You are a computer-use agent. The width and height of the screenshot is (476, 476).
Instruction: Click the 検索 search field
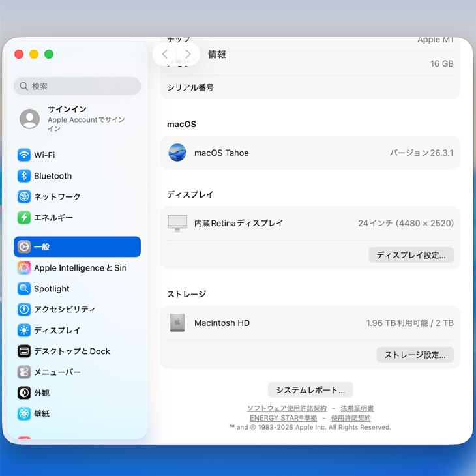click(x=77, y=86)
